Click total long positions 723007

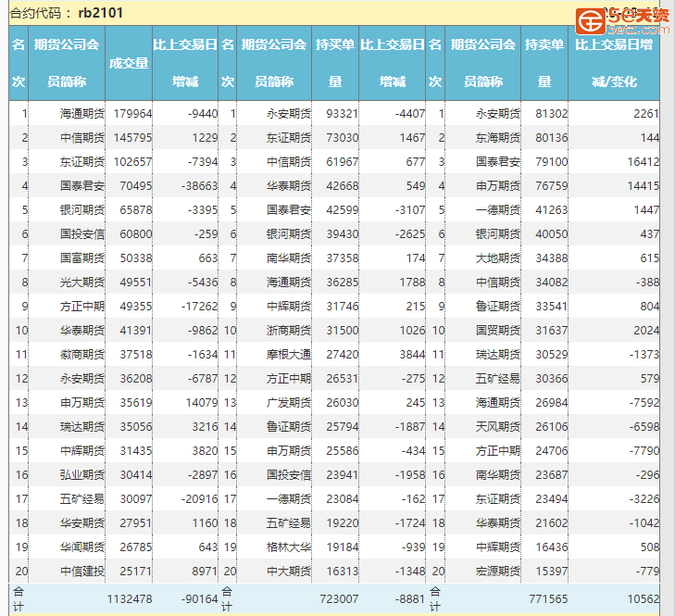click(339, 599)
